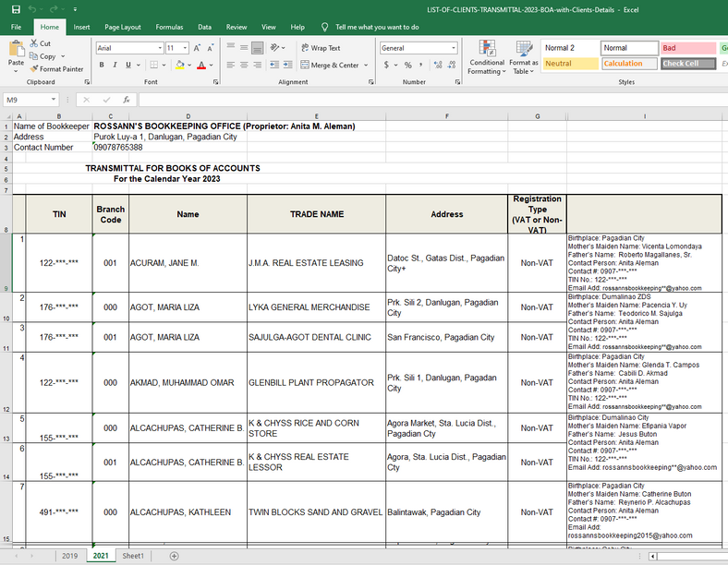The image size is (728, 565).
Task: Toggle italic formatting
Action: pyautogui.click(x=115, y=65)
